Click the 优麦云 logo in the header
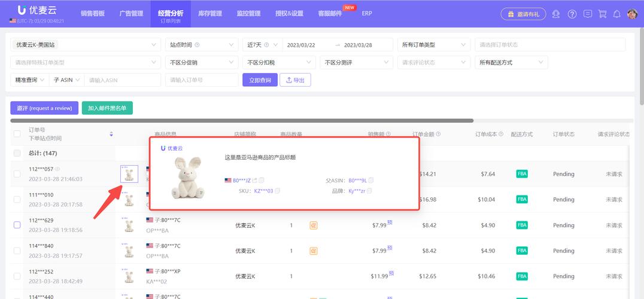This screenshot has width=644, height=299. (x=37, y=11)
